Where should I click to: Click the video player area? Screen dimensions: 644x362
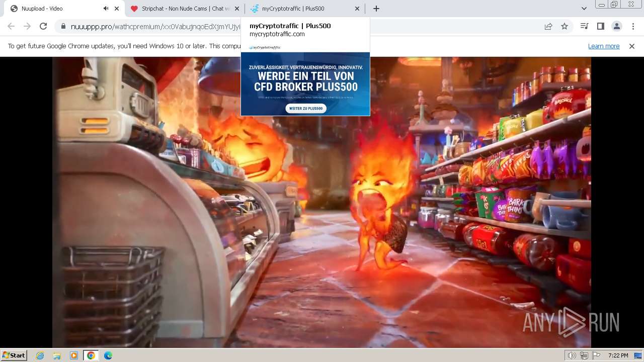(322, 202)
